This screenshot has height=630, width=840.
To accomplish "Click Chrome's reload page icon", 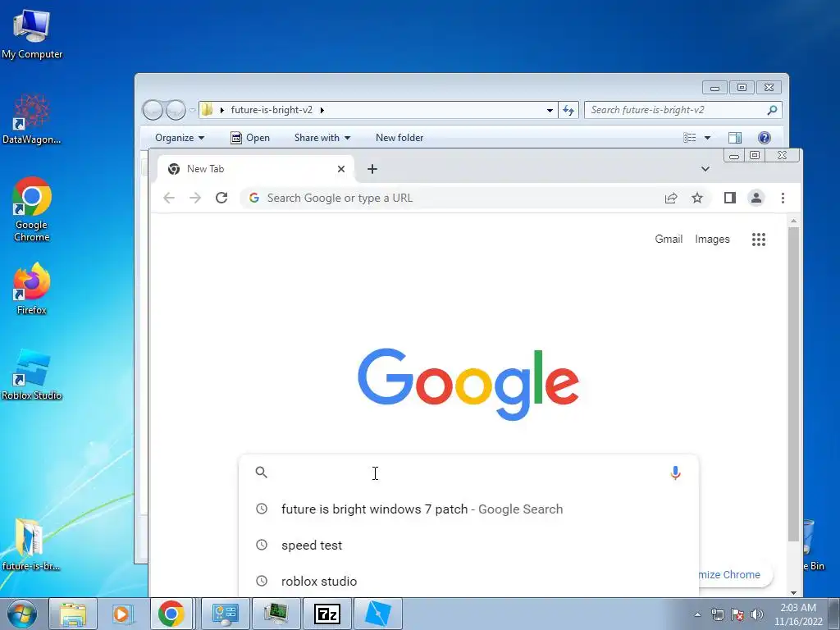I will 221,198.
